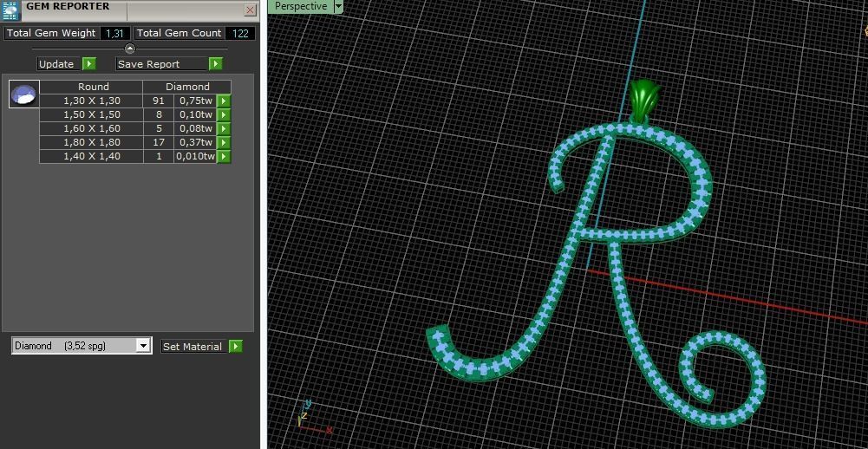Click the 'Round' column header
The height and width of the screenshot is (449, 868).
click(91, 87)
